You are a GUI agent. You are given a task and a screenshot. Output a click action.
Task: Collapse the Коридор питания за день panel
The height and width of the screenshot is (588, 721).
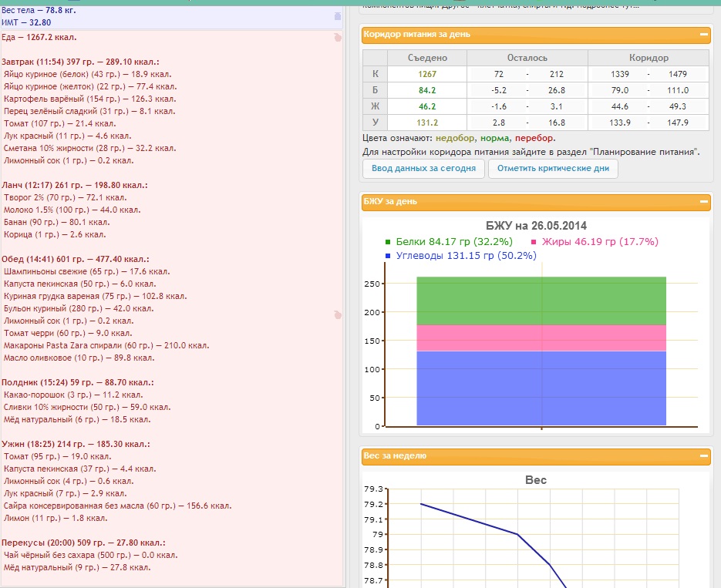point(704,35)
